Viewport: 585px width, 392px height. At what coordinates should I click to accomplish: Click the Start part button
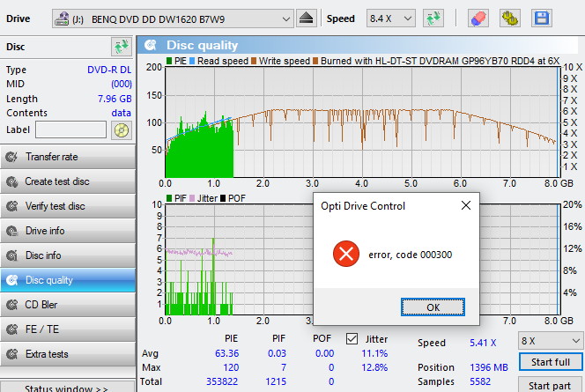[551, 385]
